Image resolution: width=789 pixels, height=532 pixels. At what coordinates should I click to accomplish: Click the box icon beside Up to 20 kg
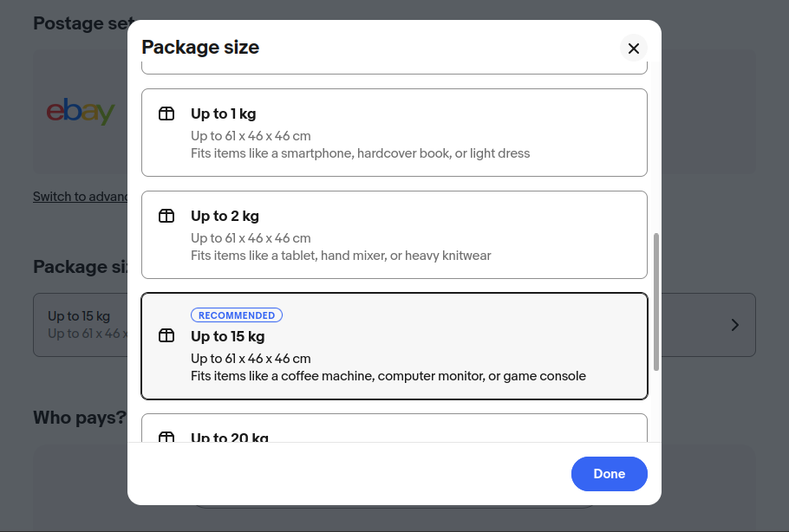[x=166, y=437]
